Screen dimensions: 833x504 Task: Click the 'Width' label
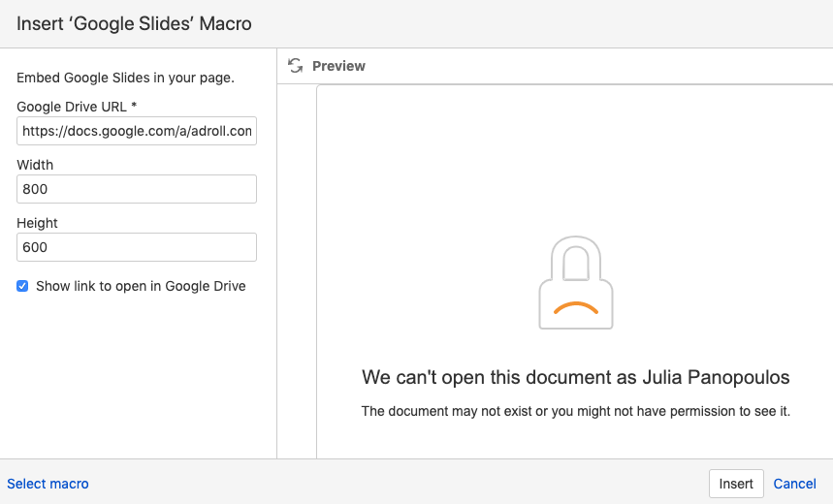click(35, 165)
